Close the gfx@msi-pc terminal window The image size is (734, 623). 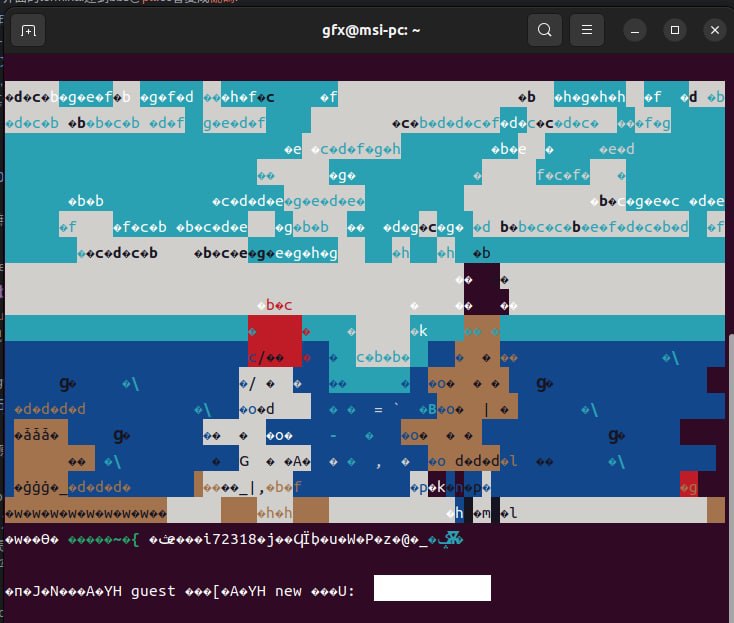tap(714, 30)
